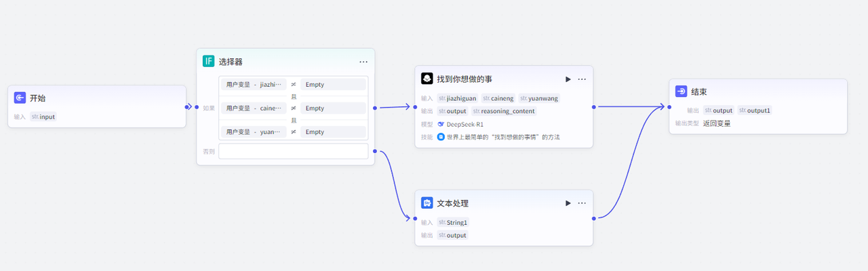Image resolution: width=868 pixels, height=271 pixels.
Task: Click the 开始 start node icon
Action: tap(20, 98)
